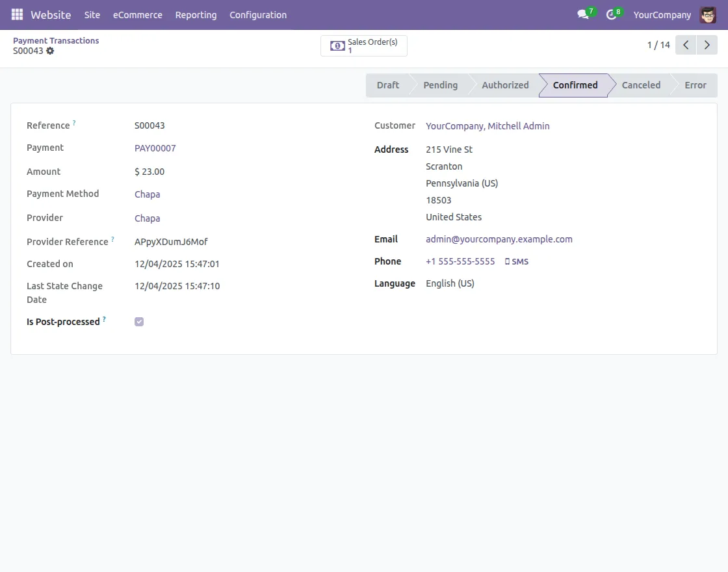Viewport: 728px width, 572px height.
Task: Switch the status to Canceled
Action: (x=640, y=84)
